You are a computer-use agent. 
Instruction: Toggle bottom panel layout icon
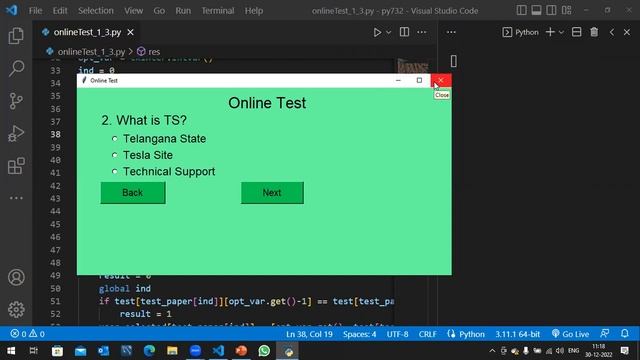coord(536,10)
